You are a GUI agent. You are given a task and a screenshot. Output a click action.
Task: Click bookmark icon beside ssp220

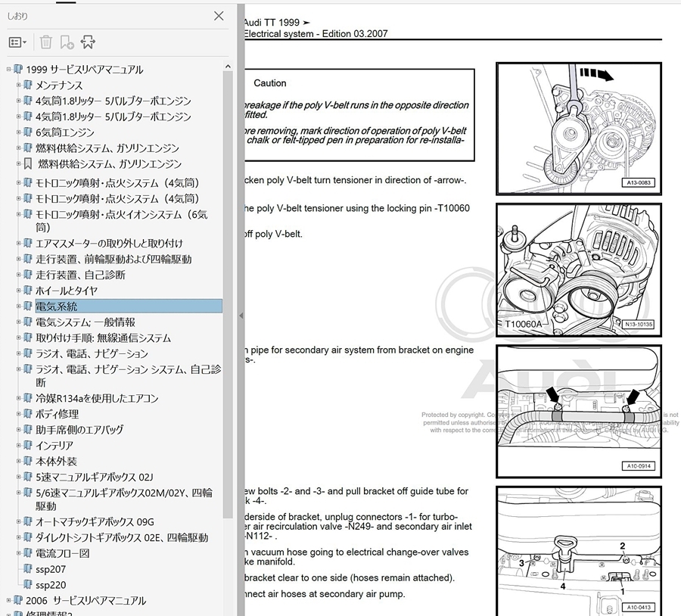(x=28, y=585)
